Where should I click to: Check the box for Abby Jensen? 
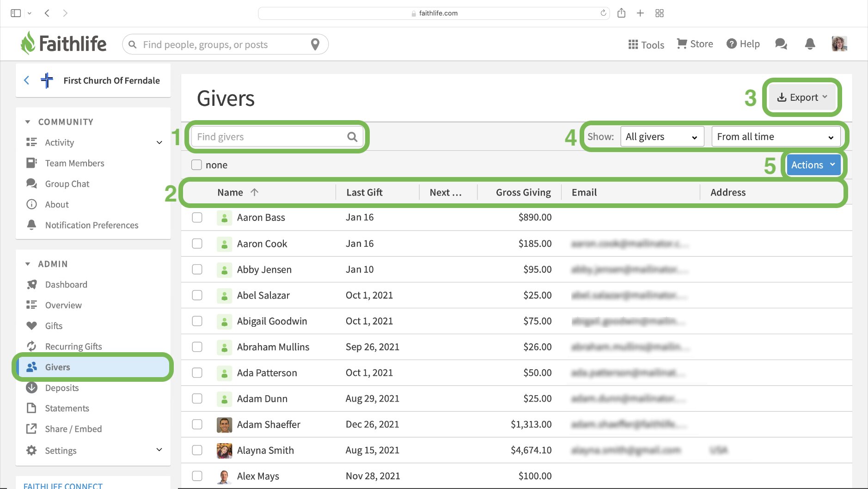[197, 269]
